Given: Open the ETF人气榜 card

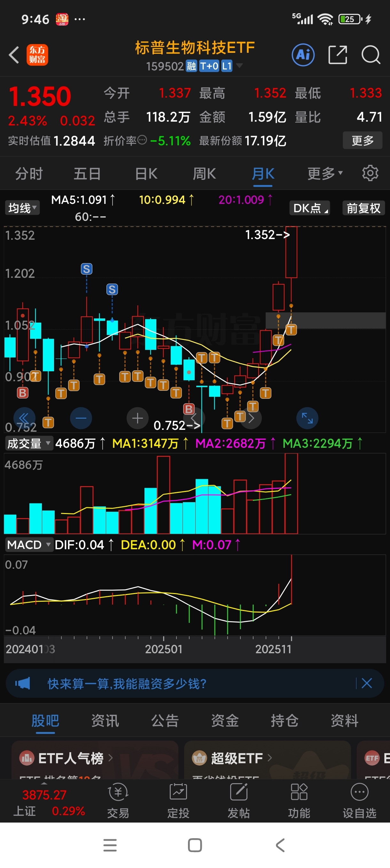Looking at the screenshot, I should (x=95, y=759).
